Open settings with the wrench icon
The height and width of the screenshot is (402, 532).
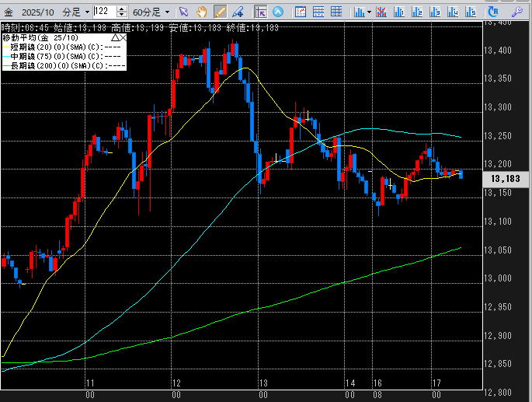click(516, 12)
